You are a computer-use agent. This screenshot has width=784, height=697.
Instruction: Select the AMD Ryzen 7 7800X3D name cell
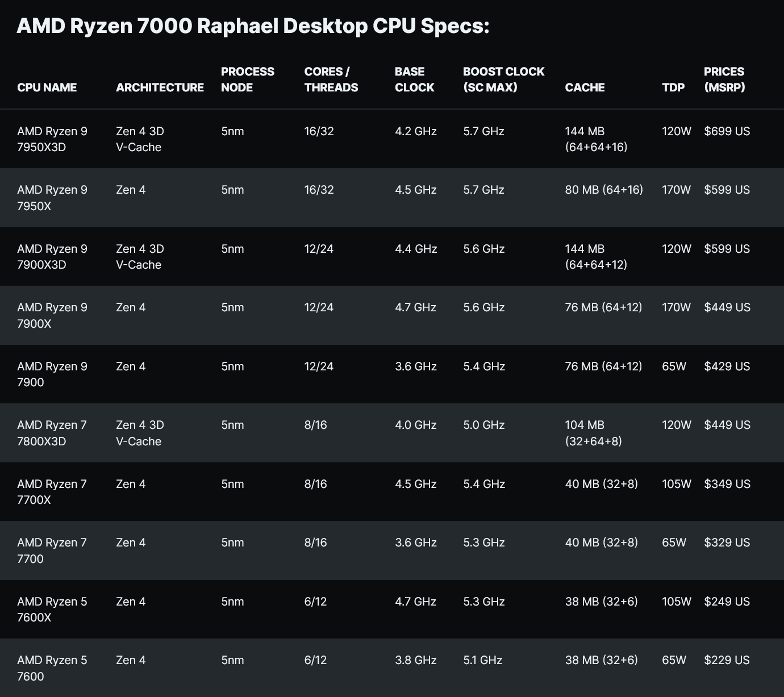pos(52,433)
